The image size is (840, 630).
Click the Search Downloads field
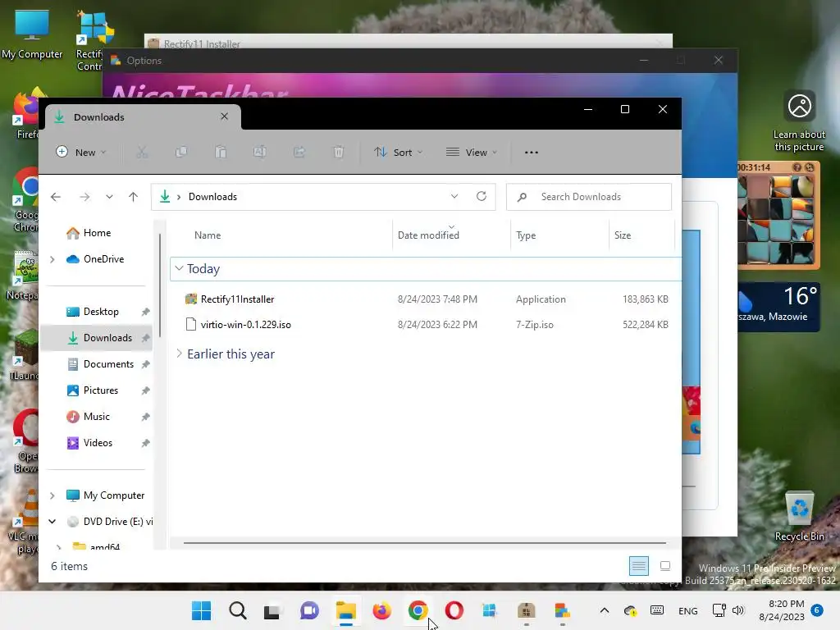[x=589, y=197]
